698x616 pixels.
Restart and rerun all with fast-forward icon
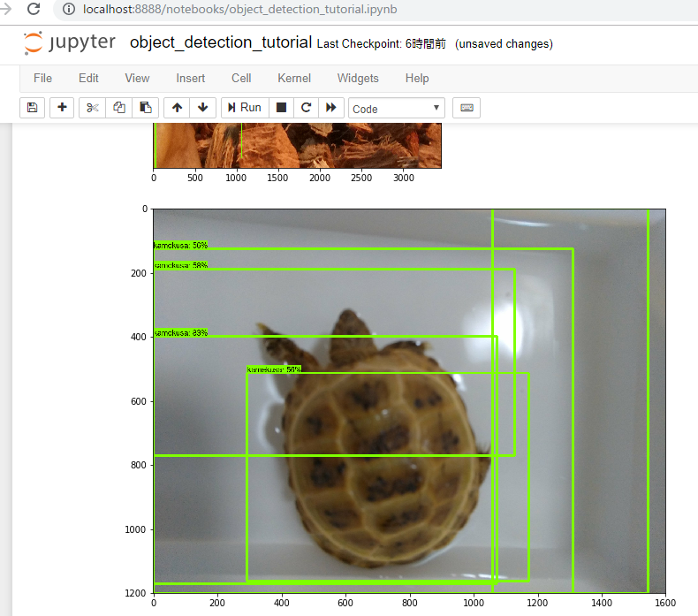click(331, 108)
